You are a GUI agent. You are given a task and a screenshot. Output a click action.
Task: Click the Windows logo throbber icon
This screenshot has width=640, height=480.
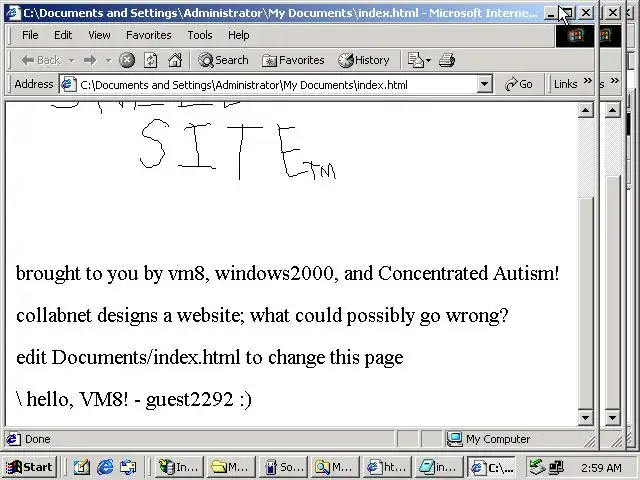click(575, 36)
